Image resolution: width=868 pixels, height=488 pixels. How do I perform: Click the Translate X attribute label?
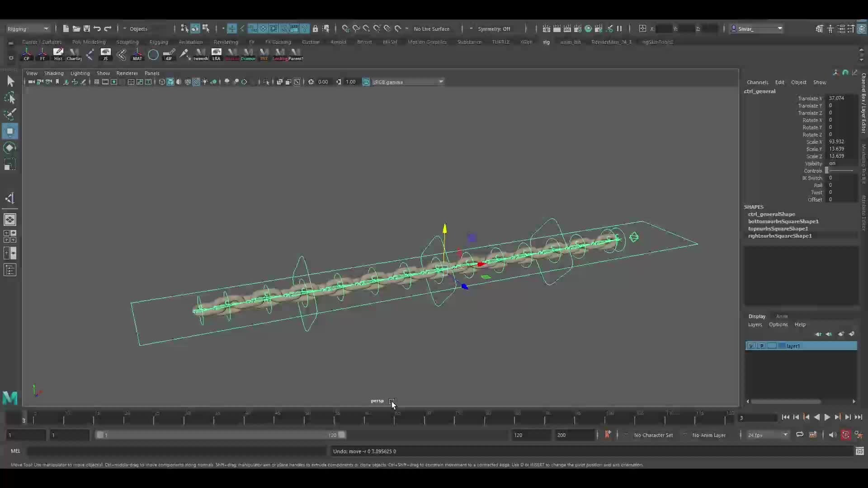(x=810, y=98)
